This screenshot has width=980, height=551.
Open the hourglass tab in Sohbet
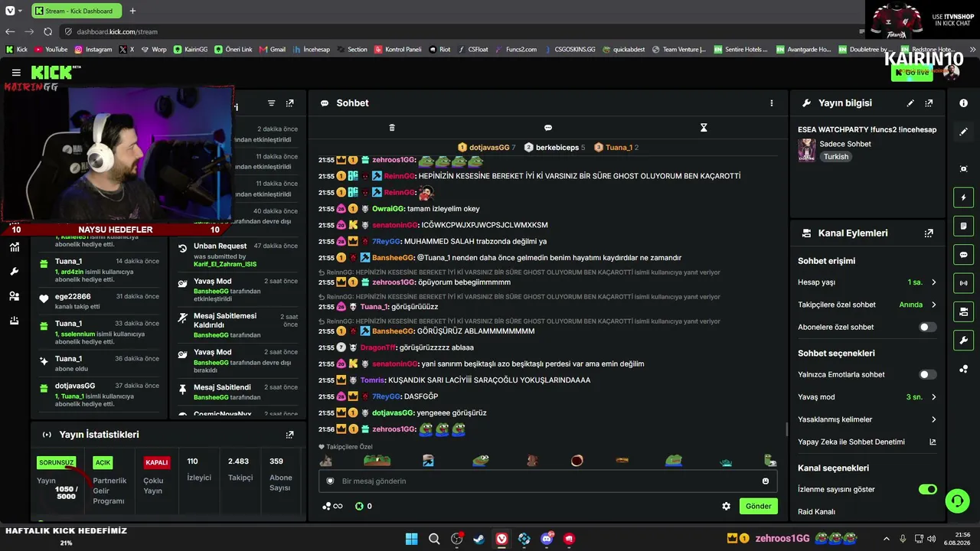pos(704,128)
